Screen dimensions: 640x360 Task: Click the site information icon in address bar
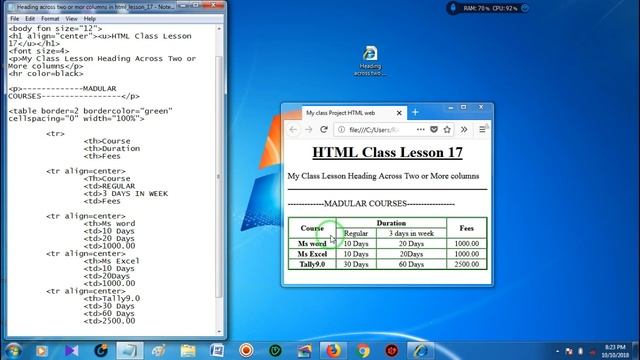(x=341, y=129)
